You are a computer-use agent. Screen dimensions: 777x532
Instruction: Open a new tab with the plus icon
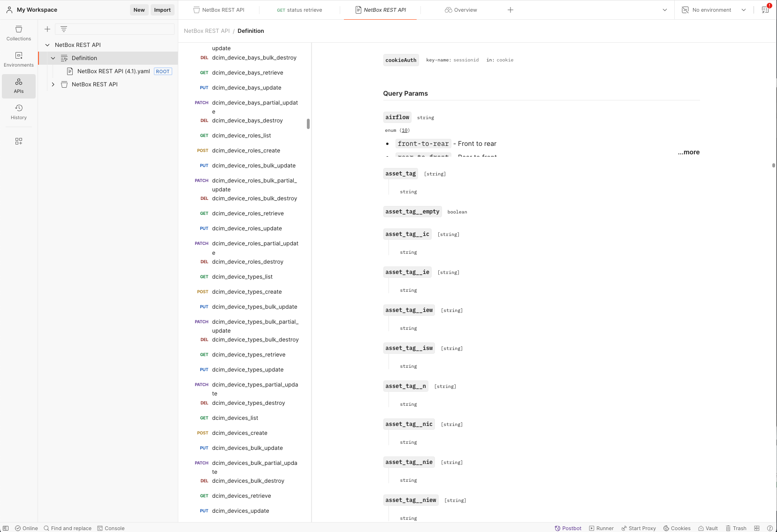point(510,10)
